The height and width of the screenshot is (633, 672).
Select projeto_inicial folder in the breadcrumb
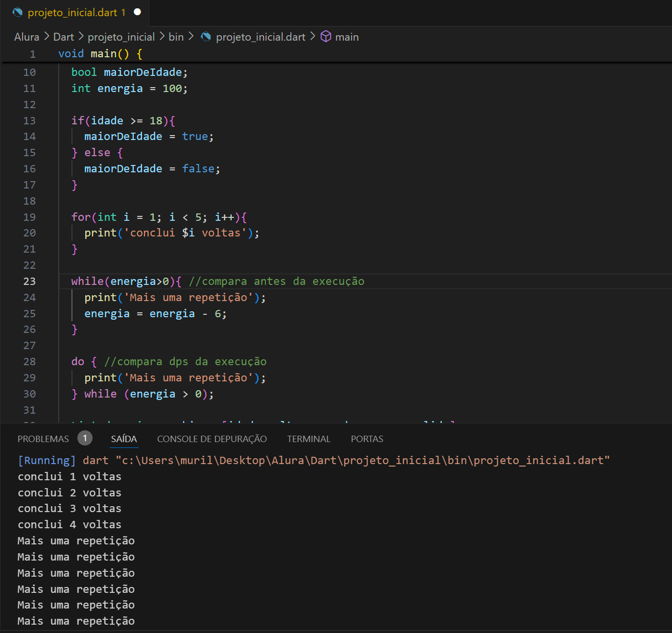(121, 37)
